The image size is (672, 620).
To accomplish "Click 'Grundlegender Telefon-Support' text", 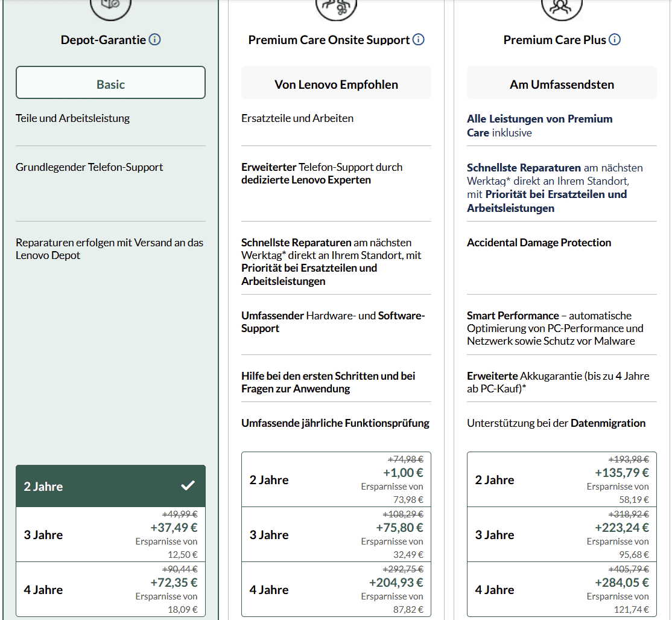I will pos(89,167).
